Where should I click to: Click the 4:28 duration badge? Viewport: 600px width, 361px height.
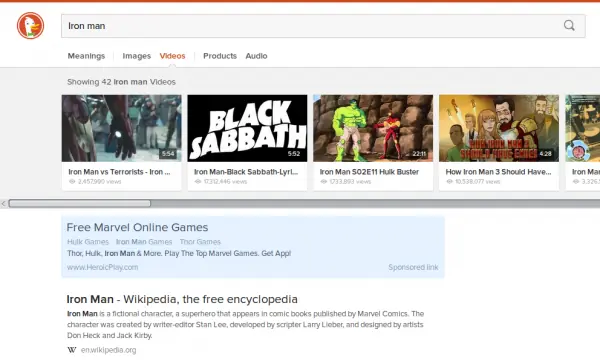coord(546,154)
